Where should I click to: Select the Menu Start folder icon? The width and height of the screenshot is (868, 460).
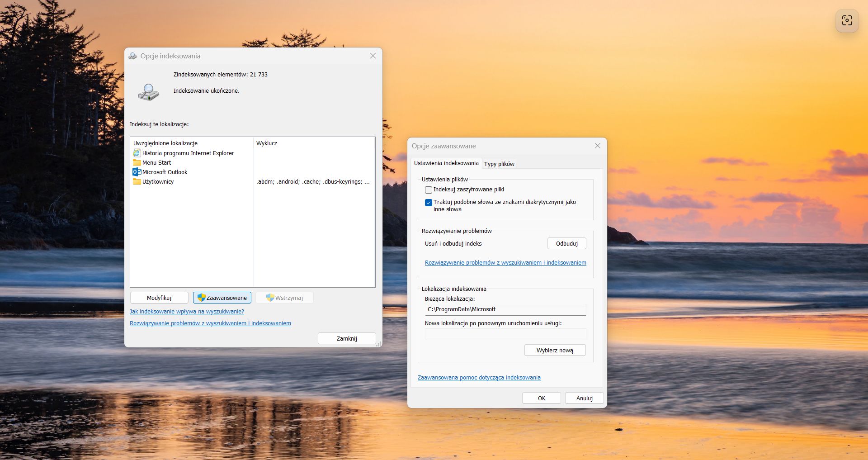pos(137,162)
